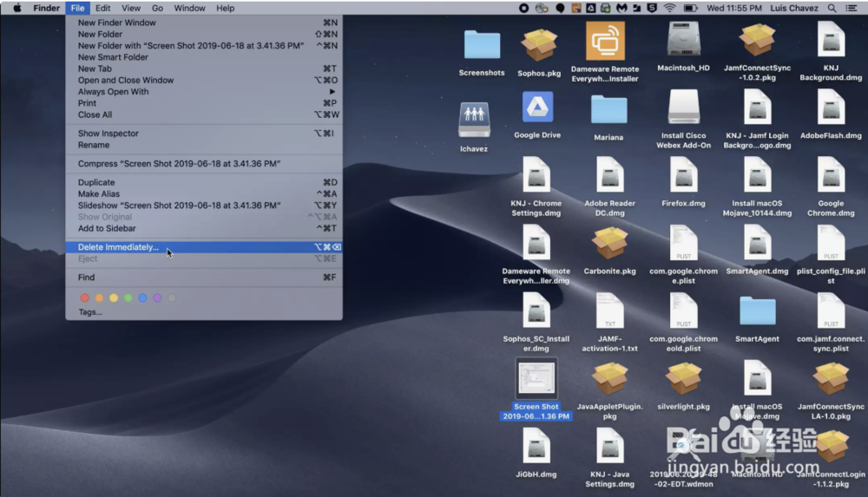Select SmartAgent.dmg disk image
Image resolution: width=868 pixels, height=497 pixels.
click(x=757, y=244)
